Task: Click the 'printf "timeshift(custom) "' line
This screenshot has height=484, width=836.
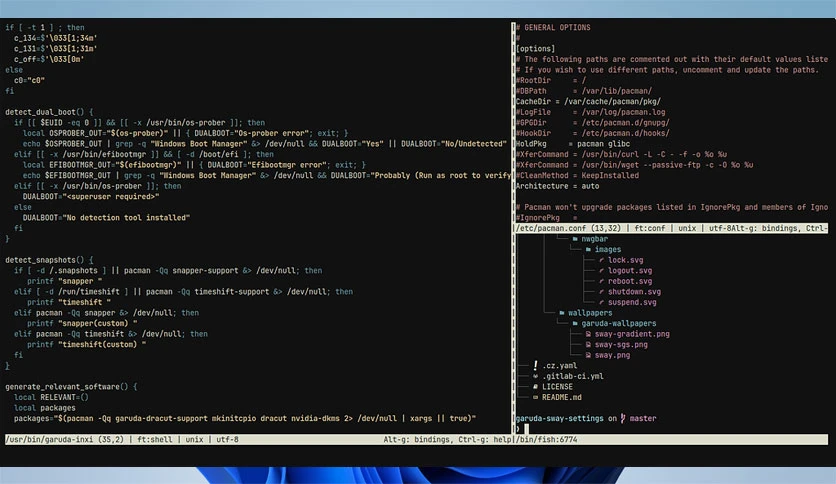Action: (86, 345)
